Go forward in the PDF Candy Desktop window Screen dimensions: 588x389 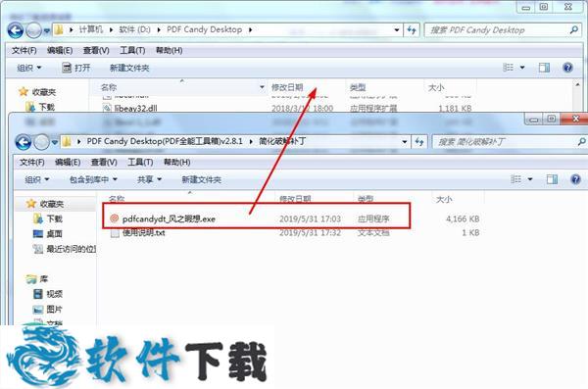click(33, 30)
